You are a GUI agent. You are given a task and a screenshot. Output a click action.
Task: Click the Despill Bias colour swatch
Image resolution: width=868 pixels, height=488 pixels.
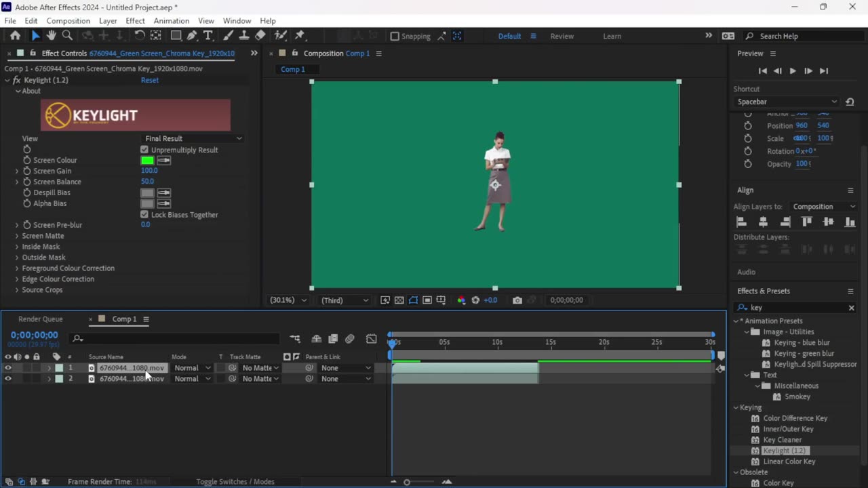[x=147, y=193]
